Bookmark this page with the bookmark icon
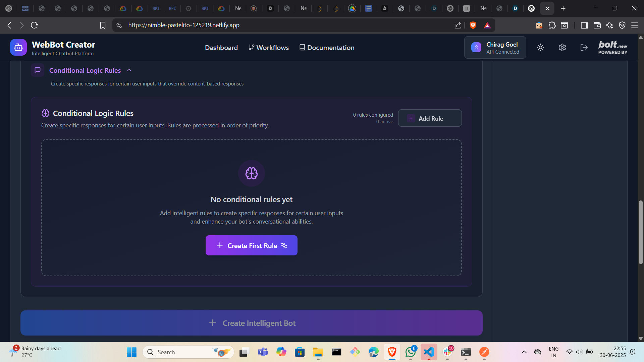 pyautogui.click(x=103, y=25)
